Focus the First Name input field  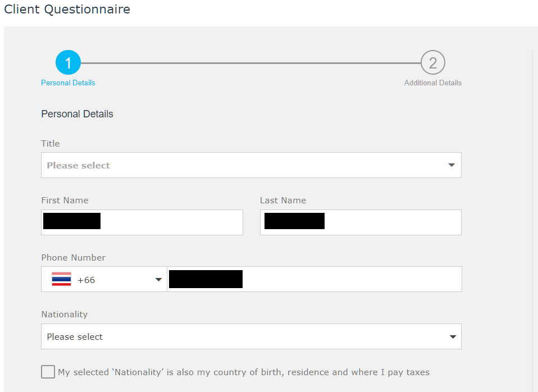click(142, 222)
